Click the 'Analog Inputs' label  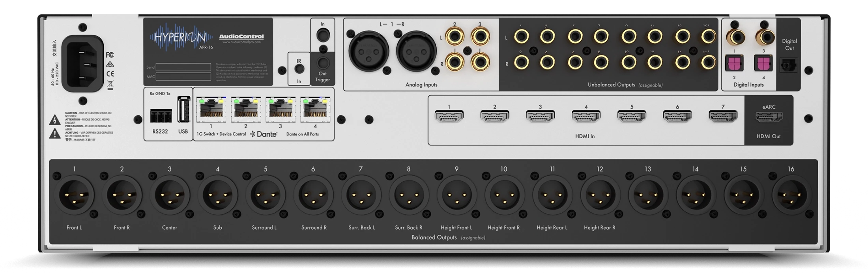tap(421, 85)
